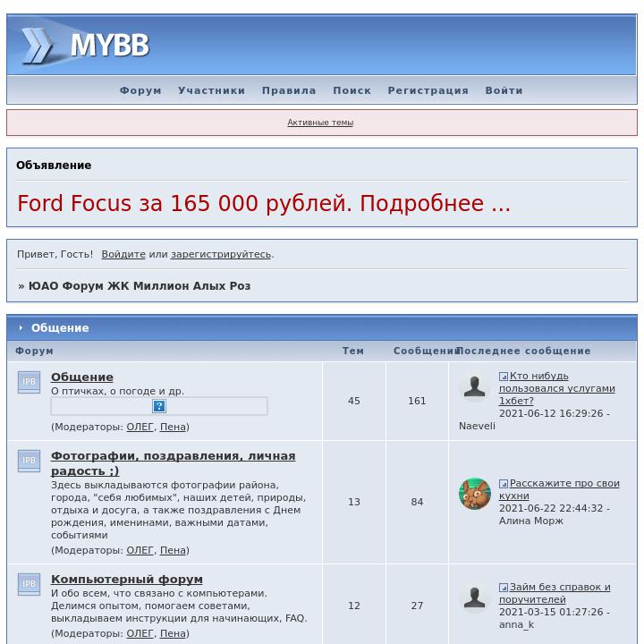644x644 pixels.
Task: Click the Войдите login link
Action: 123,254
